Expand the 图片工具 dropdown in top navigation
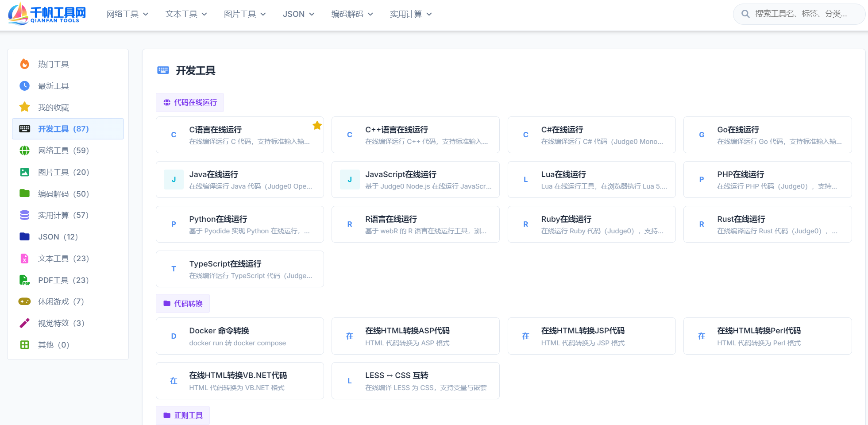The width and height of the screenshot is (868, 425). 245,14
